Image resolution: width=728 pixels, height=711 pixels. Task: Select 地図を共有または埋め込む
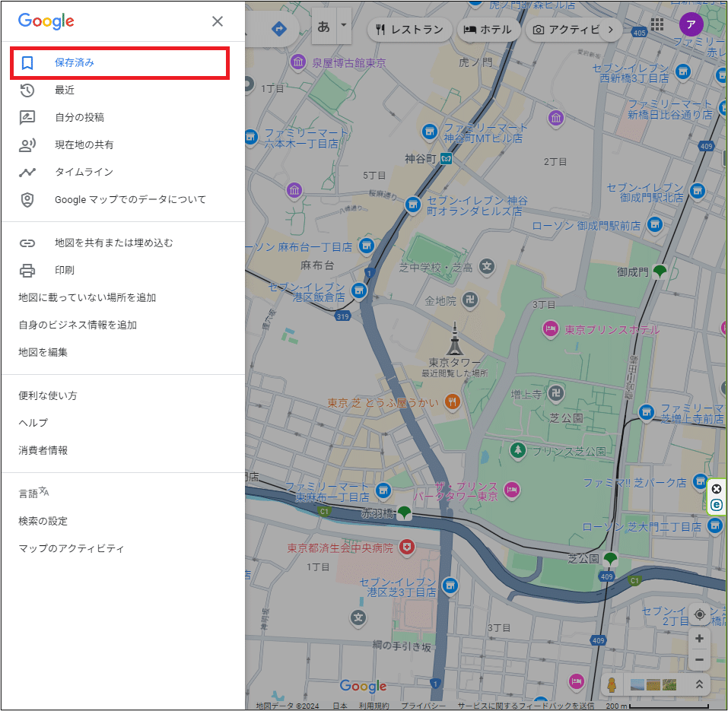114,243
